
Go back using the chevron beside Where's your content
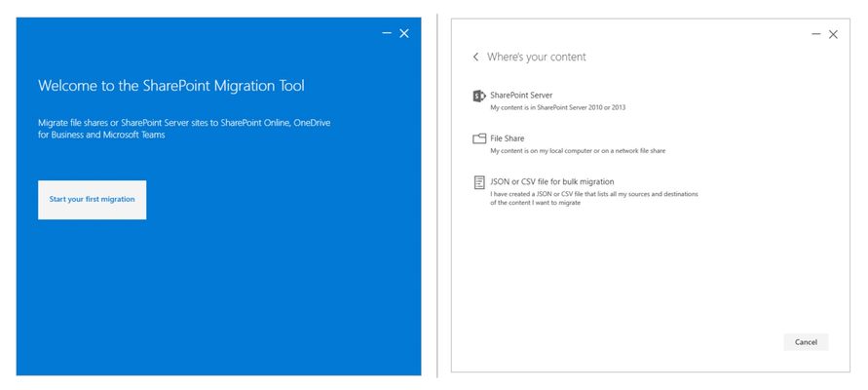[475, 58]
